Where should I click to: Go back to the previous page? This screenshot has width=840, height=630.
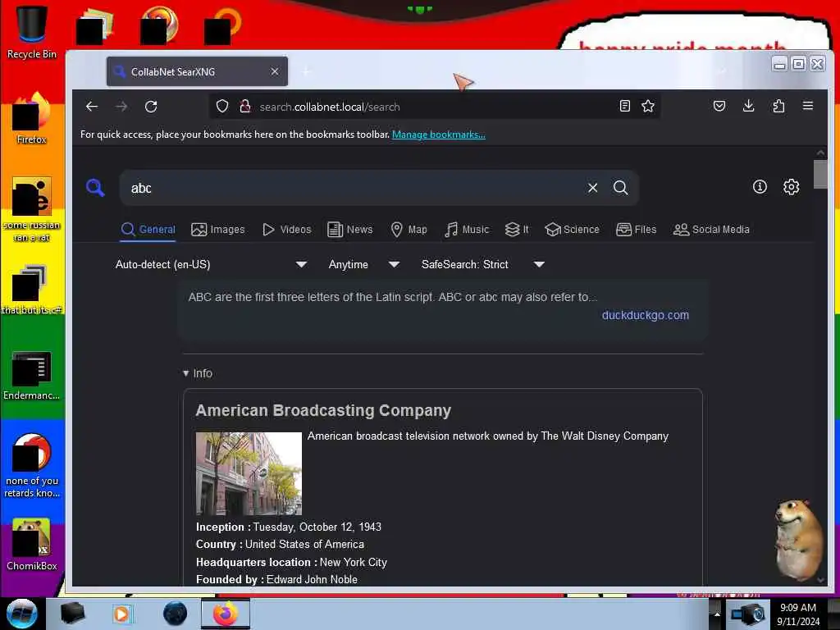92,107
